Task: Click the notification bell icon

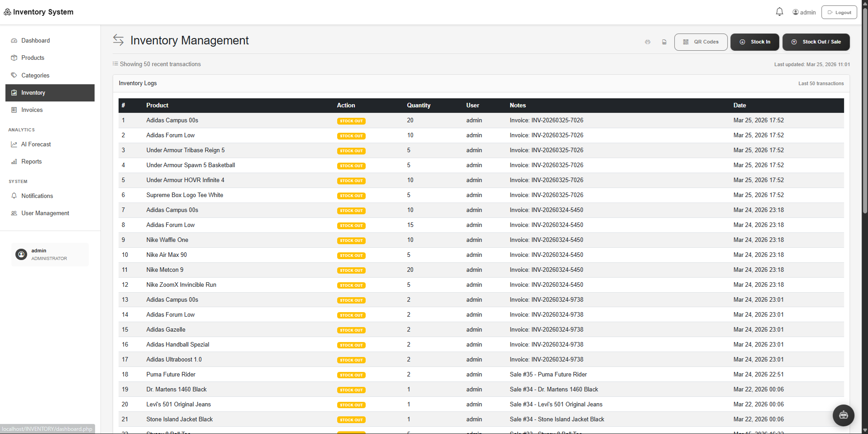Action: pyautogui.click(x=779, y=11)
